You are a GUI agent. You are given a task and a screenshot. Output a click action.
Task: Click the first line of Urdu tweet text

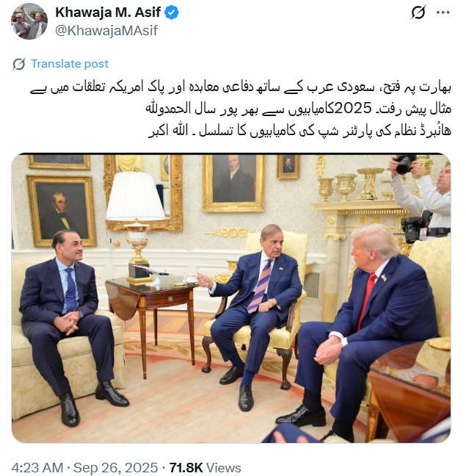coord(241,87)
